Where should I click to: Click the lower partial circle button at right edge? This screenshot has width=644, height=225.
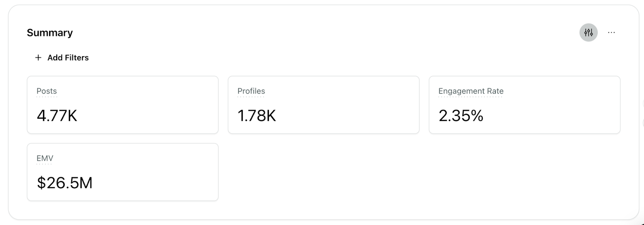[642, 123]
